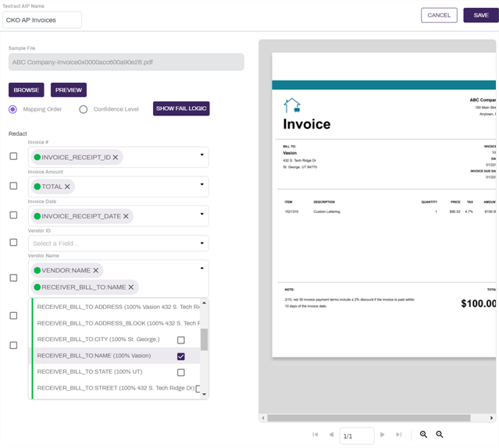499x448 pixels.
Task: Go to last page of preview
Action: coord(399,435)
